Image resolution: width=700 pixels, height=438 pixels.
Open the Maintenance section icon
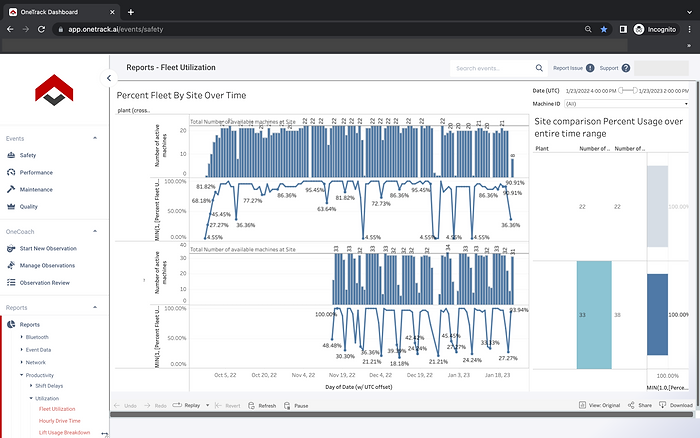[x=10, y=189]
